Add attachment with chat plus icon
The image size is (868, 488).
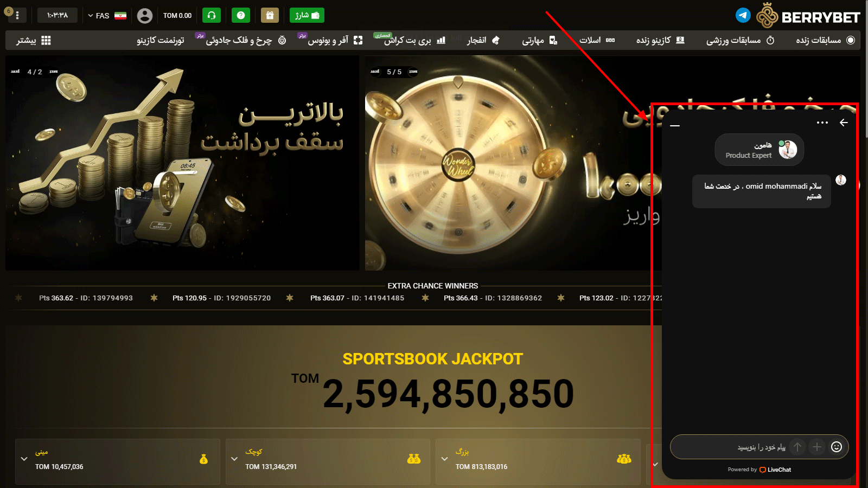coord(817,447)
